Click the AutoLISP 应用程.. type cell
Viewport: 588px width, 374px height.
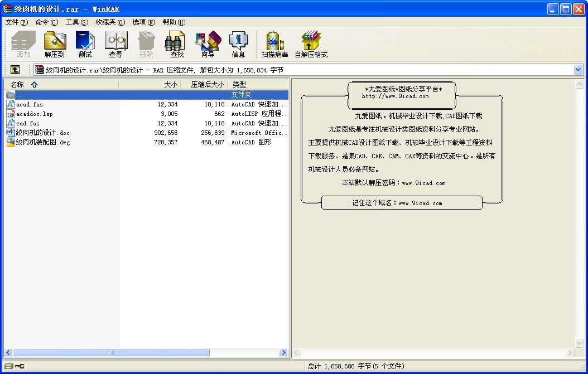click(x=259, y=114)
